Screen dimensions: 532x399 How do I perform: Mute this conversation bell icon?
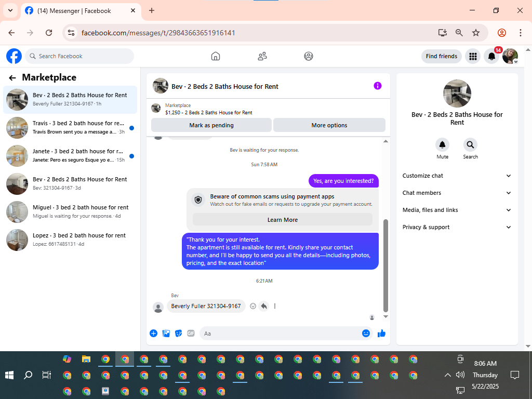click(443, 145)
